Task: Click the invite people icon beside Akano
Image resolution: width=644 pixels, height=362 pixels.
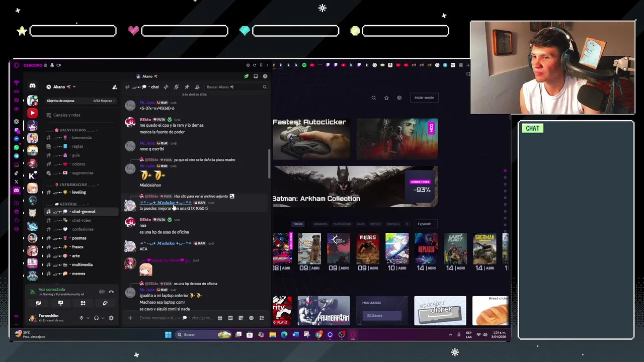Action: pos(115,87)
